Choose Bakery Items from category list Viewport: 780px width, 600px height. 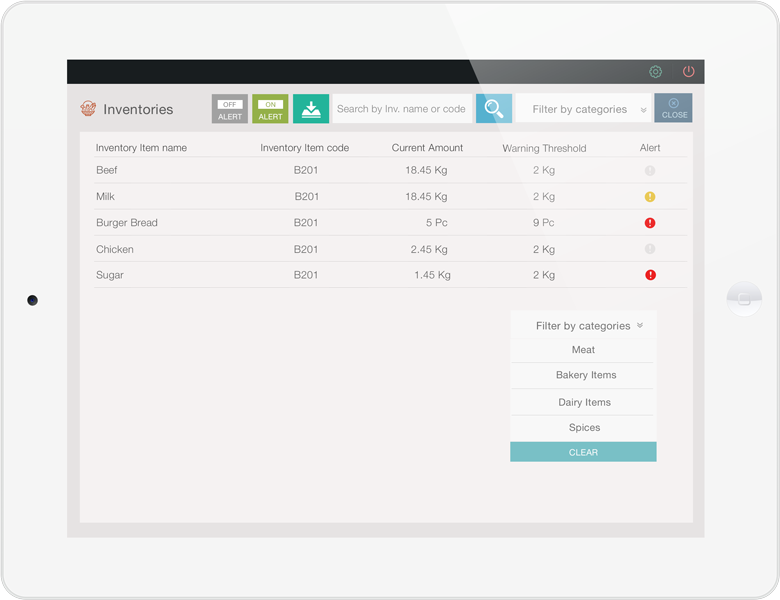[x=583, y=375]
